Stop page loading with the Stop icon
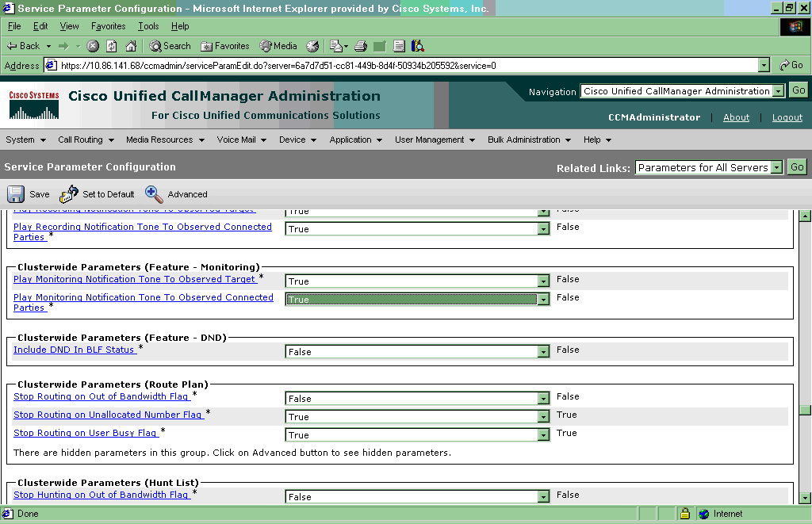Screen dimensions: 812x524 pyautogui.click(x=93, y=46)
